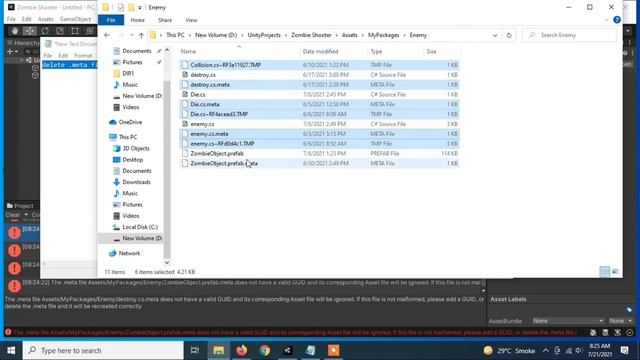The image size is (640, 360).
Task: Click the Back arrow in File Explorer
Action: click(107, 36)
